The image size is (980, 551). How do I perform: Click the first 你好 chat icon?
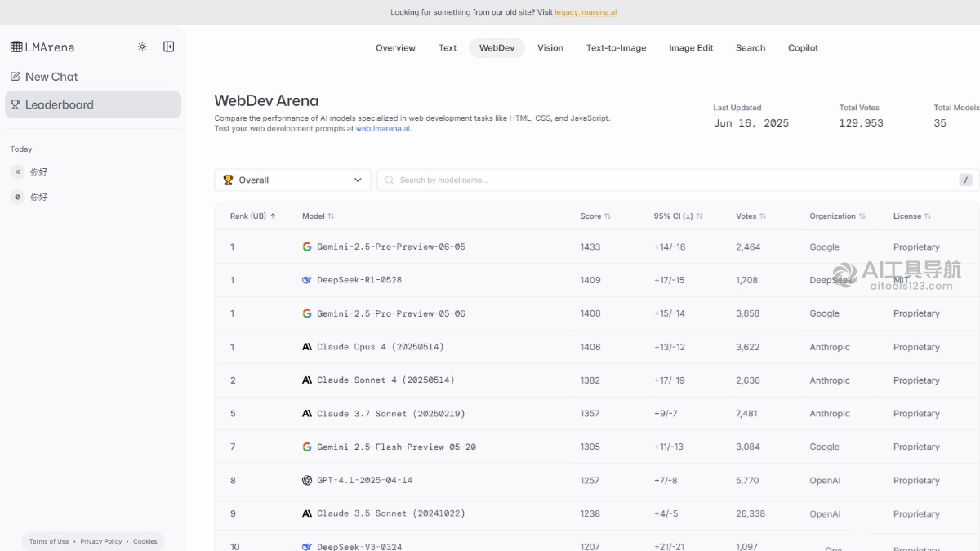(x=17, y=171)
